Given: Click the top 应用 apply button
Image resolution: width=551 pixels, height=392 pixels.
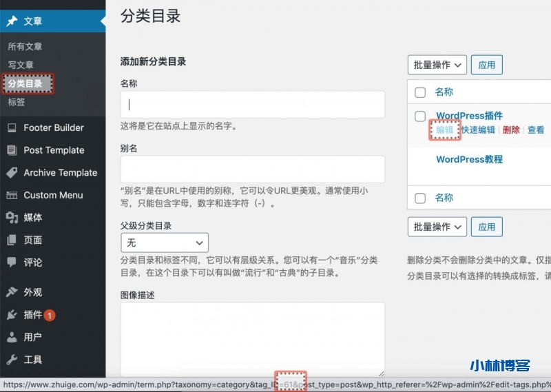Looking at the screenshot, I should [x=487, y=65].
